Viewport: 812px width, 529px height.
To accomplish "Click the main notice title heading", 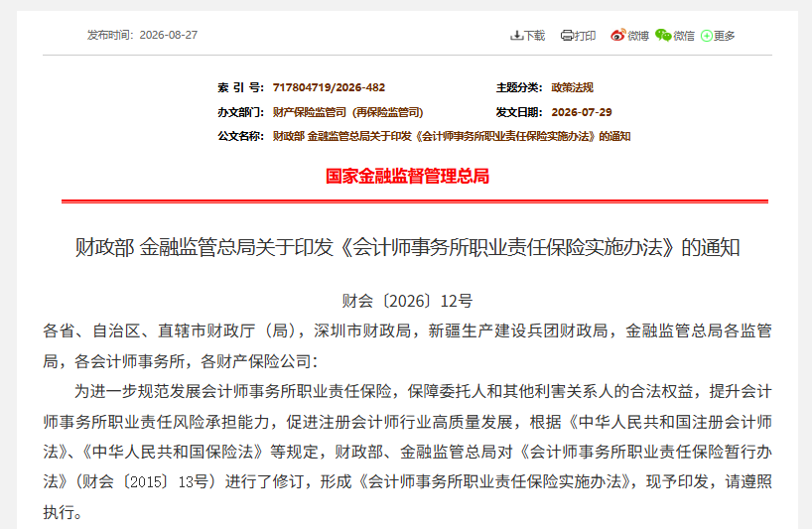I will click(x=407, y=247).
